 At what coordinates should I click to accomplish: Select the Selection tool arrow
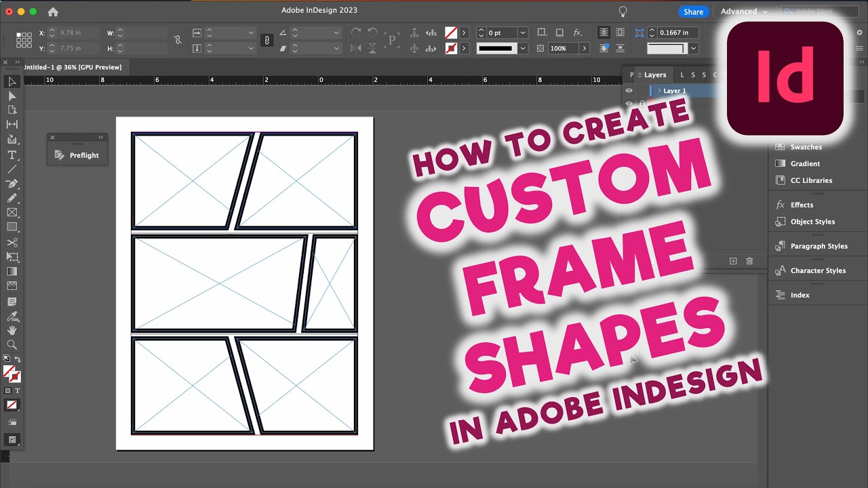pyautogui.click(x=12, y=82)
